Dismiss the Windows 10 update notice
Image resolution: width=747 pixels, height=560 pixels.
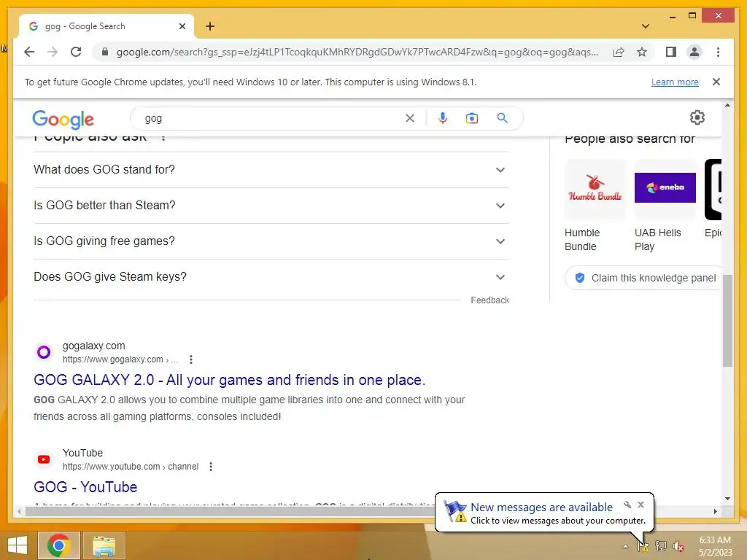[716, 82]
